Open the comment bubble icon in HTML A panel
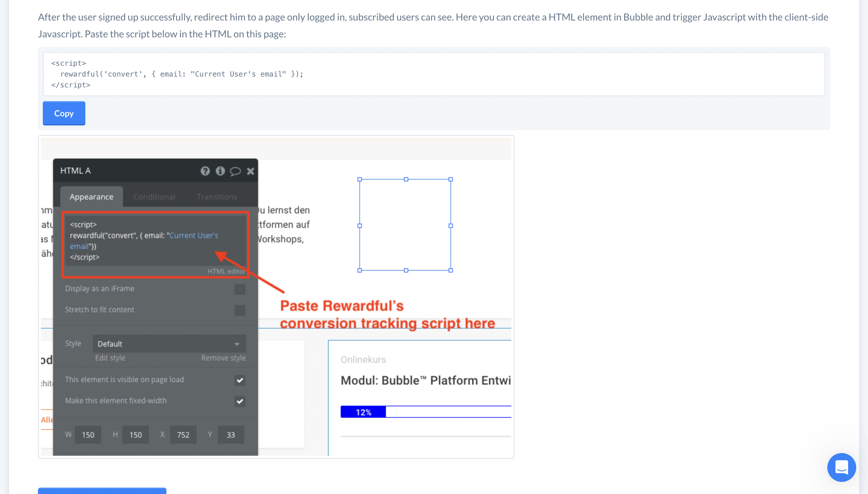 click(235, 171)
